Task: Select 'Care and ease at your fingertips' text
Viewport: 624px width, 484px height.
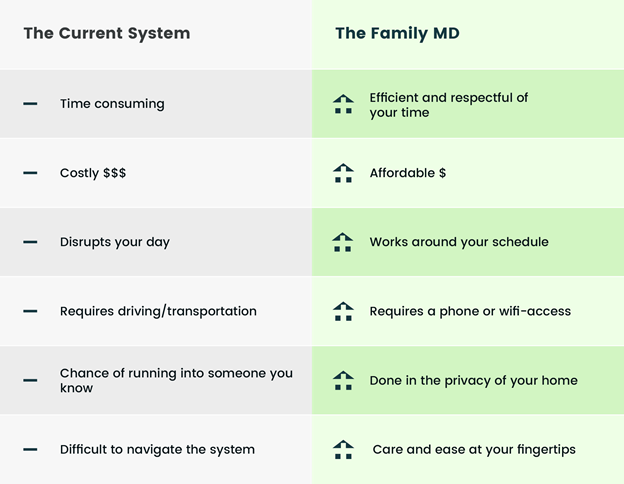Action: [x=474, y=449]
